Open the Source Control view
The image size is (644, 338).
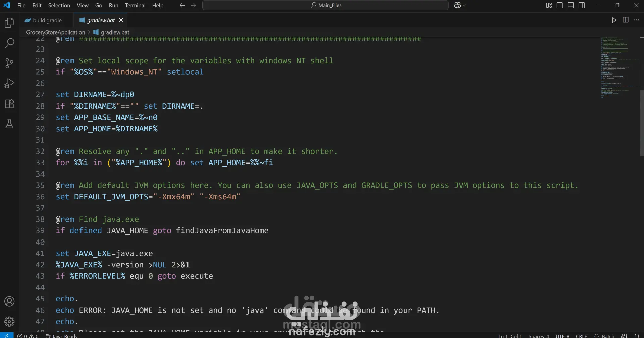(x=9, y=63)
